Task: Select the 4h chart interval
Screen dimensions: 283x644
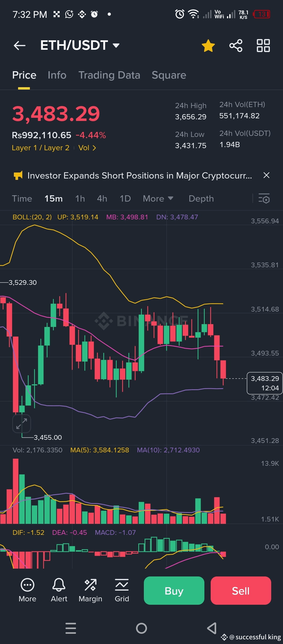Action: 102,199
